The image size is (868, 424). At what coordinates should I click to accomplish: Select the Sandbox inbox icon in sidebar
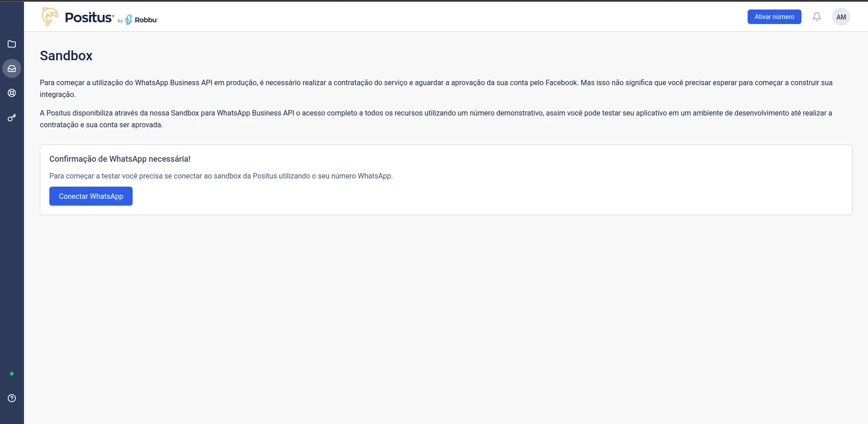(12, 68)
